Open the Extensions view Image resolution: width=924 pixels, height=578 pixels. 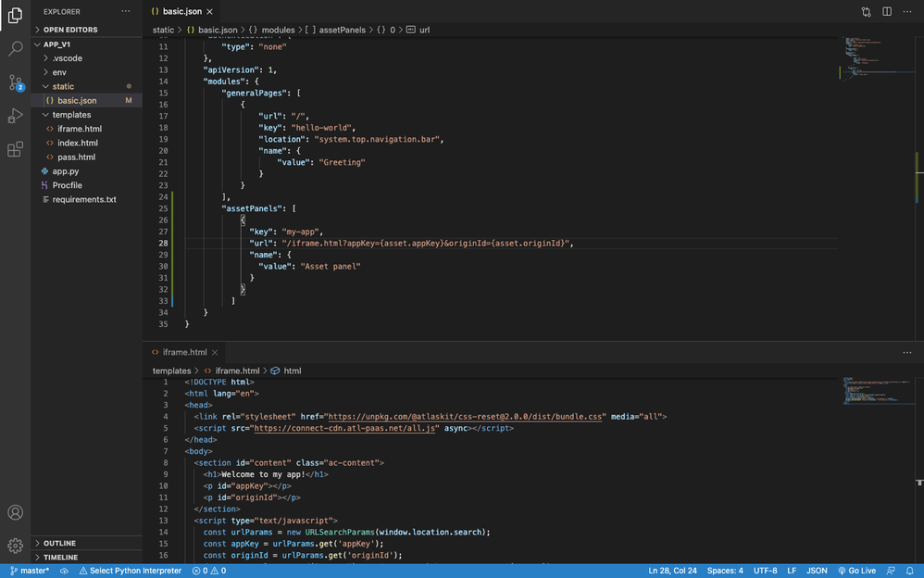coord(15,149)
